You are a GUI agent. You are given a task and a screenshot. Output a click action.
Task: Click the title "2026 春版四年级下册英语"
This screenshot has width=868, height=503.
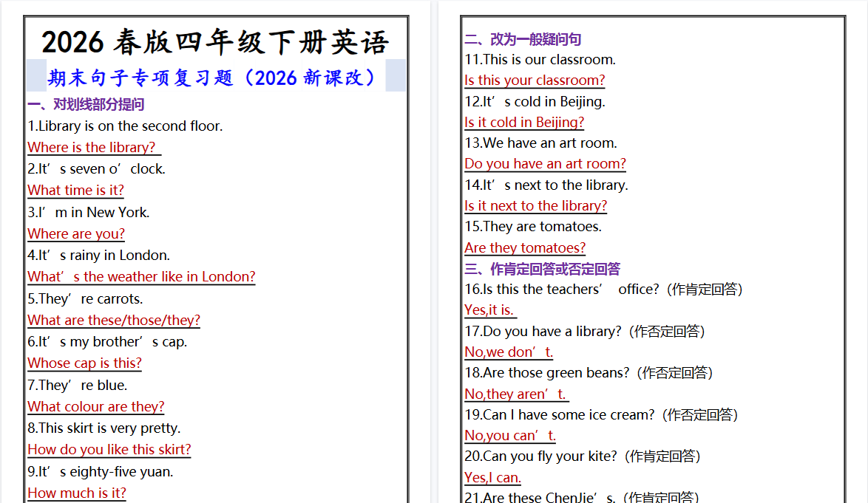tap(215, 42)
